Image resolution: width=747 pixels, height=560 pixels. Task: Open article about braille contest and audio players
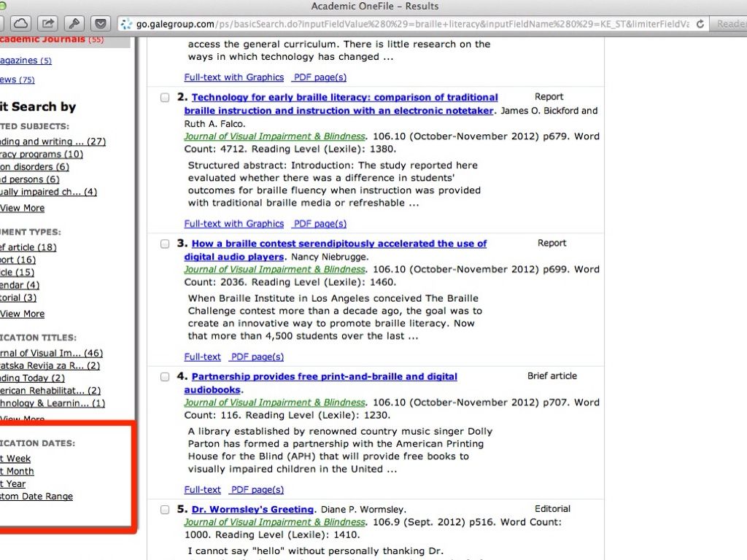[x=338, y=244]
